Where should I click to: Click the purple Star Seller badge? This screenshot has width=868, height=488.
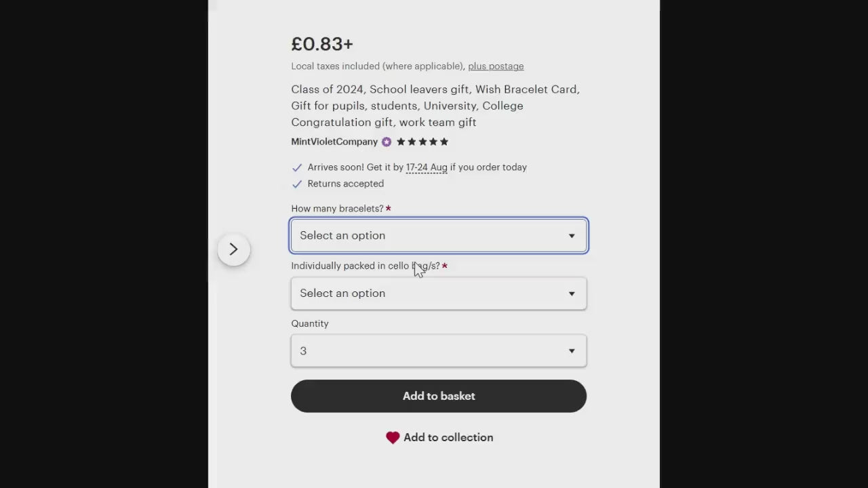point(387,142)
